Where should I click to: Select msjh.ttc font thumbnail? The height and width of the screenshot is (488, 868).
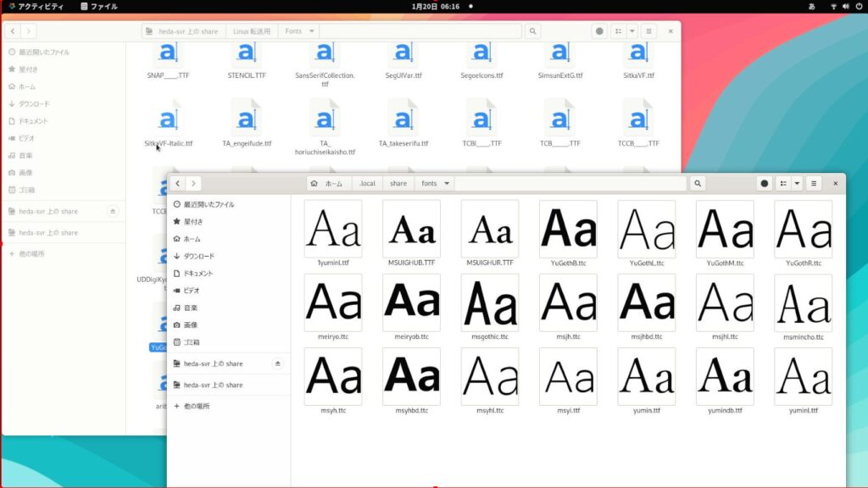tap(569, 302)
